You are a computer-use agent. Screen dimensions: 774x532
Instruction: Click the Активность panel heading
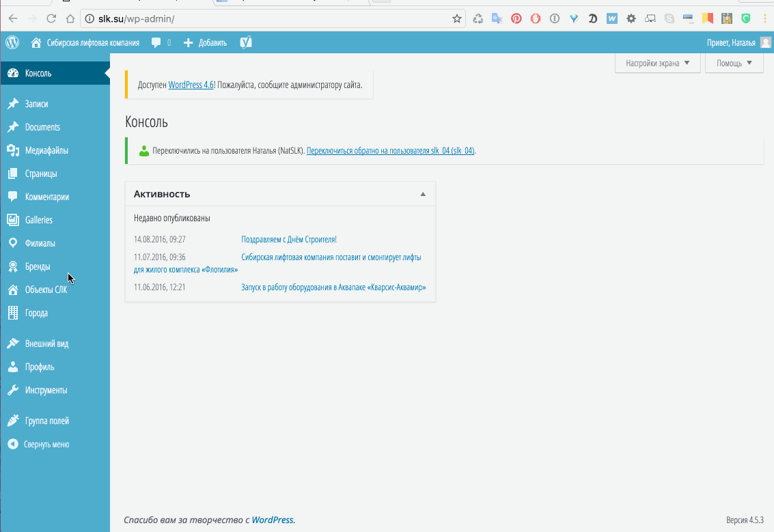click(x=162, y=194)
